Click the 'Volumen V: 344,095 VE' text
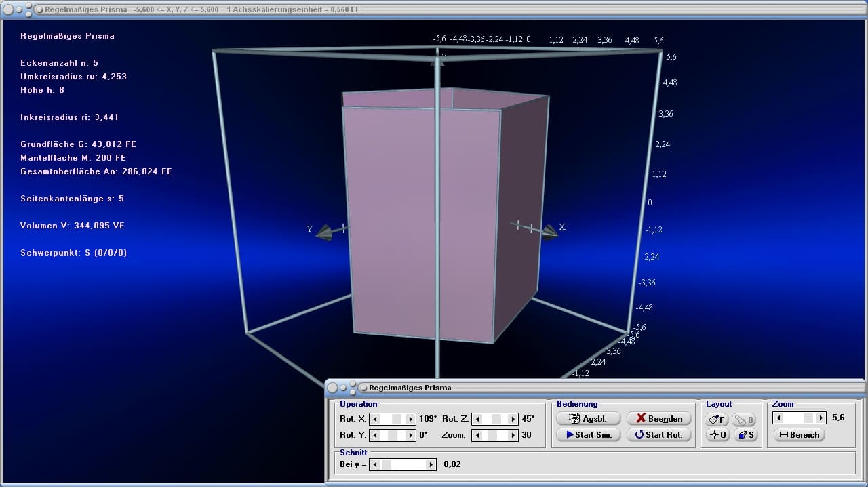 coord(73,226)
